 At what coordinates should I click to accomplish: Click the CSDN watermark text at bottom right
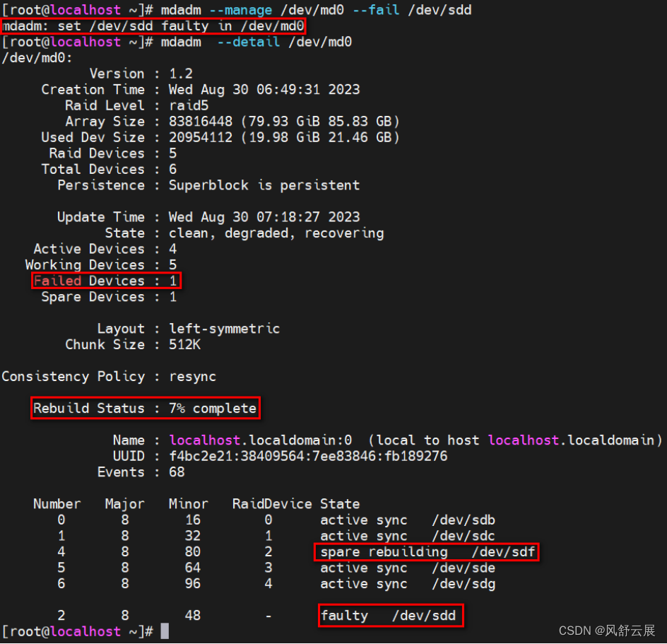tap(608, 631)
